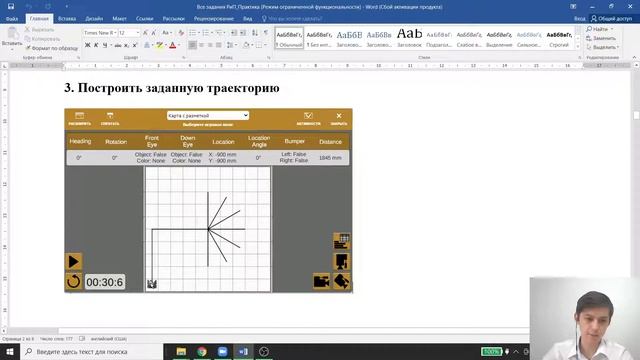Open font size 12 dropdown
The width and height of the screenshot is (640, 360).
pos(138,33)
